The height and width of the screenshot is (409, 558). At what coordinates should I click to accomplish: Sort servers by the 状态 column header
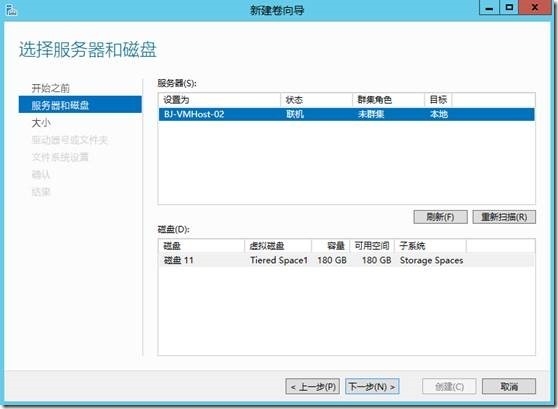(316, 100)
